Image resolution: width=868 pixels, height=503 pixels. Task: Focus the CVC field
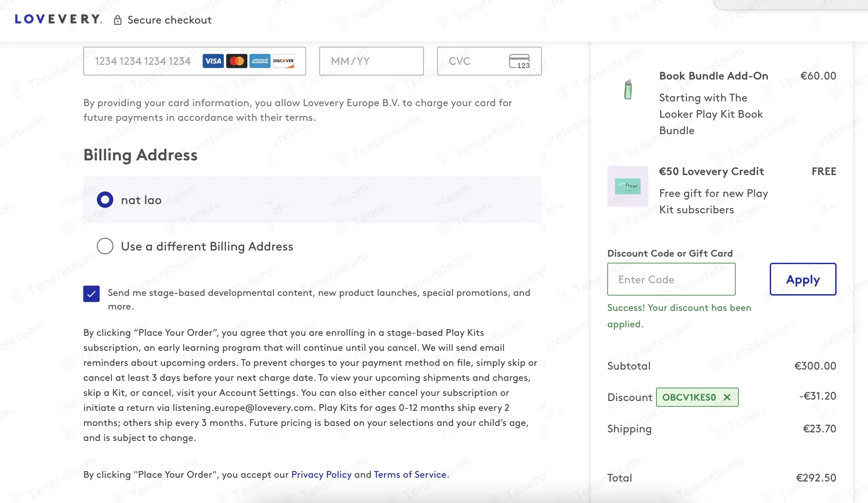point(489,61)
